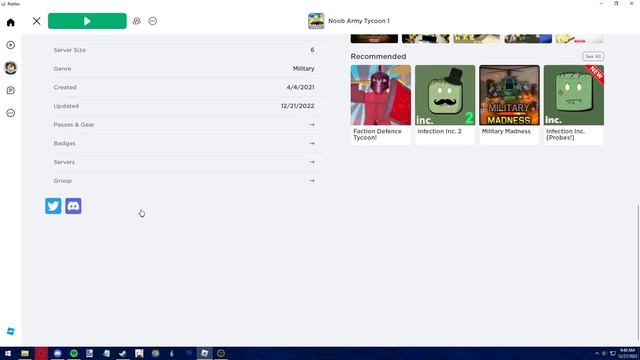640x360 pixels.
Task: Click the Military genre value
Action: pyautogui.click(x=303, y=69)
